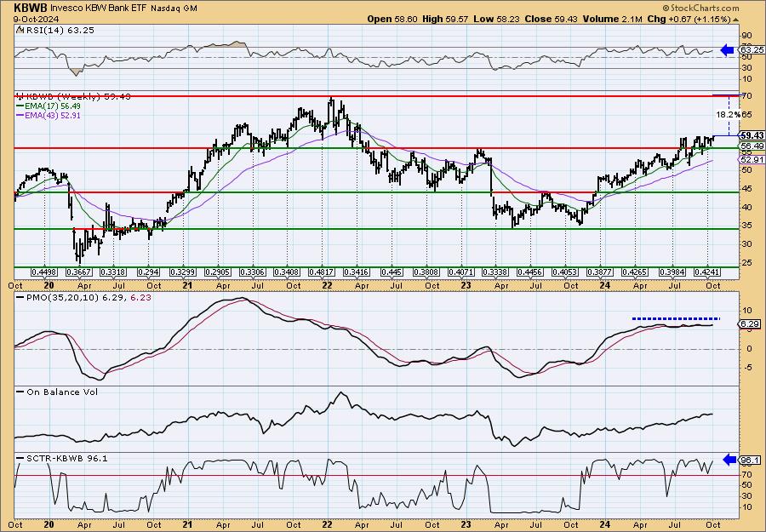
Task: Click the Low 58.23 header value
Action: coord(496,19)
